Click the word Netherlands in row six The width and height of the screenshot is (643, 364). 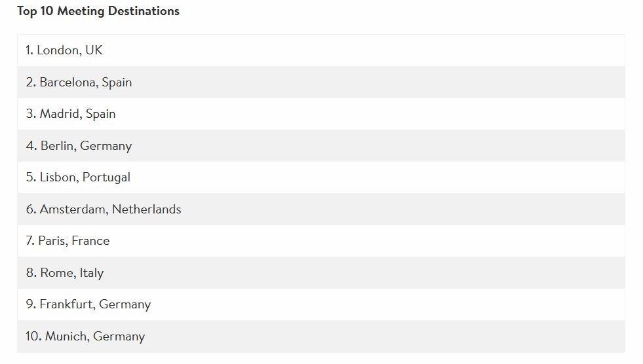pyautogui.click(x=146, y=209)
